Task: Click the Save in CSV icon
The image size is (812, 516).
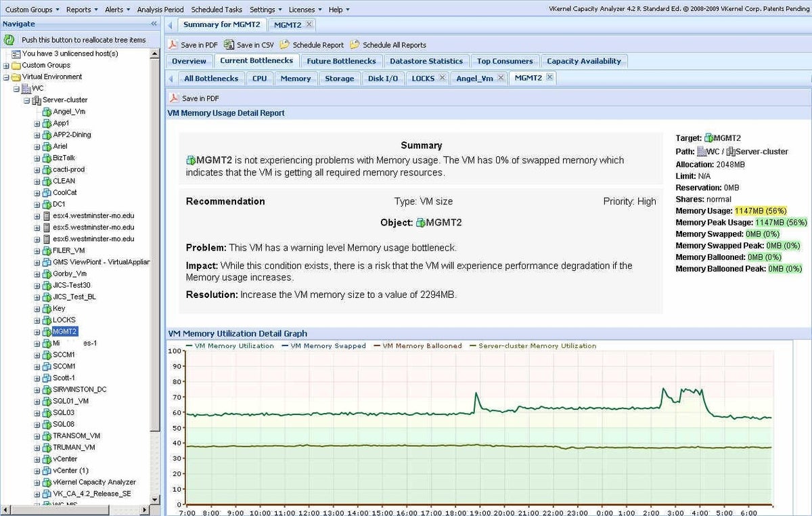Action: pos(229,45)
